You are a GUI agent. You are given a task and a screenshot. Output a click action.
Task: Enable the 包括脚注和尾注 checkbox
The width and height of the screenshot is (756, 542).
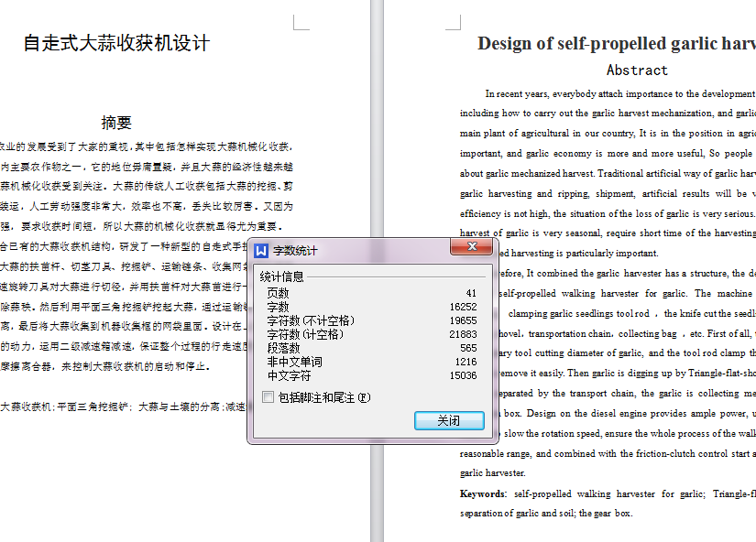(x=268, y=395)
